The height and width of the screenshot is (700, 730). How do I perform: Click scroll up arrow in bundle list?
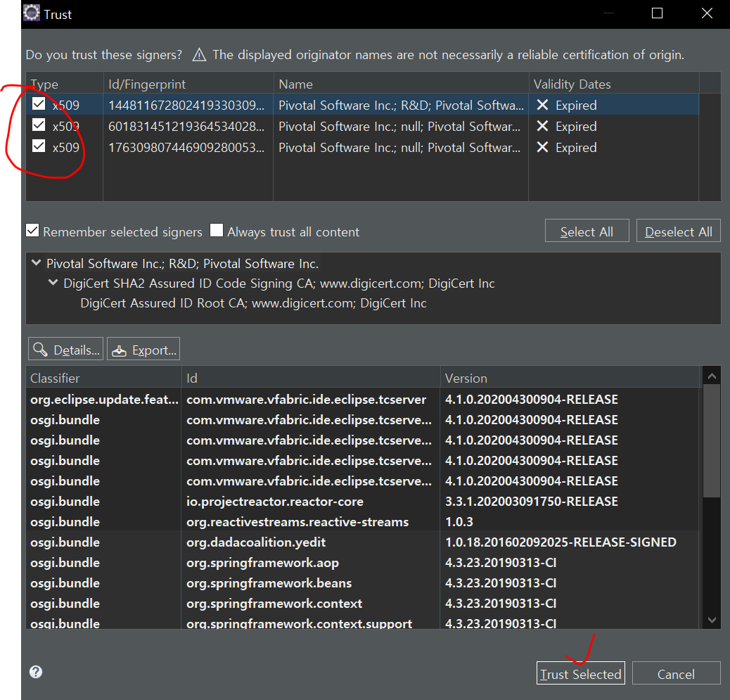tap(712, 376)
